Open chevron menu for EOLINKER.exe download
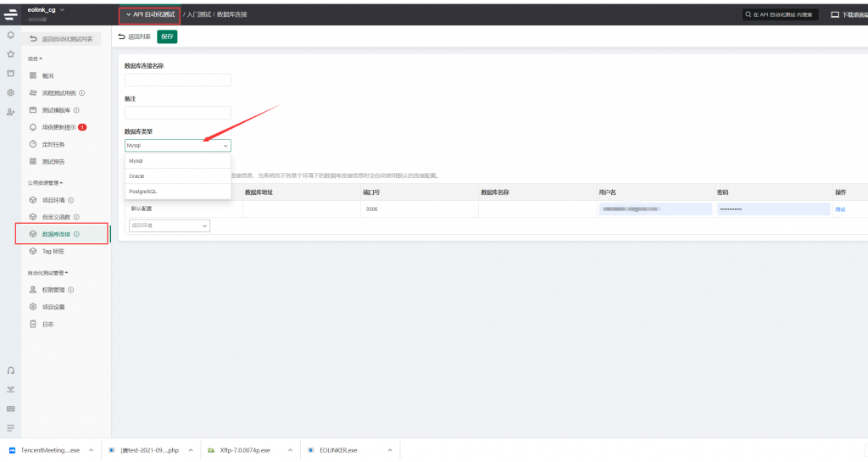Viewport: 868px width, 462px height. coord(391,450)
